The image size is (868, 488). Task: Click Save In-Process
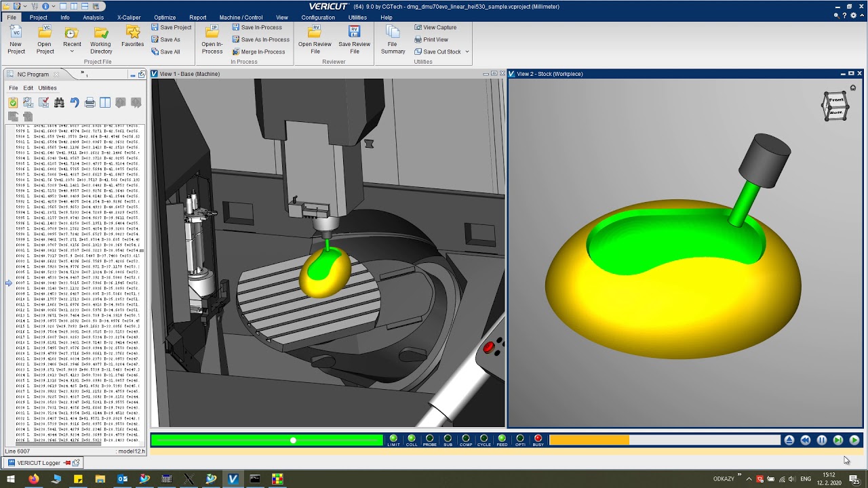click(256, 27)
